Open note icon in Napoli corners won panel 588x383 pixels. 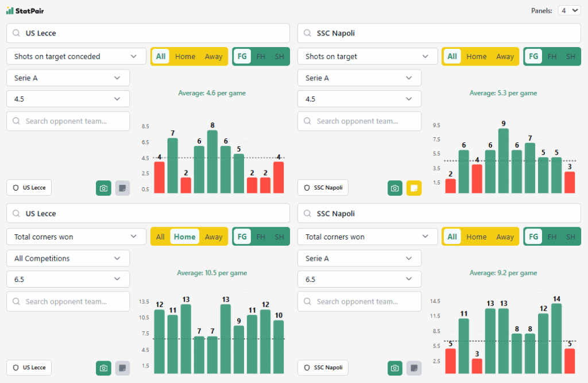(413, 368)
